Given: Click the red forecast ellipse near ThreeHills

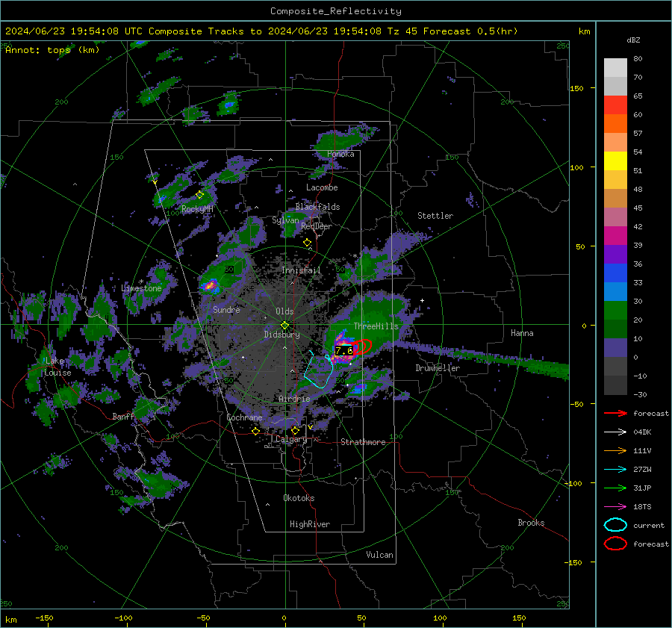Looking at the screenshot, I should click(x=361, y=346).
